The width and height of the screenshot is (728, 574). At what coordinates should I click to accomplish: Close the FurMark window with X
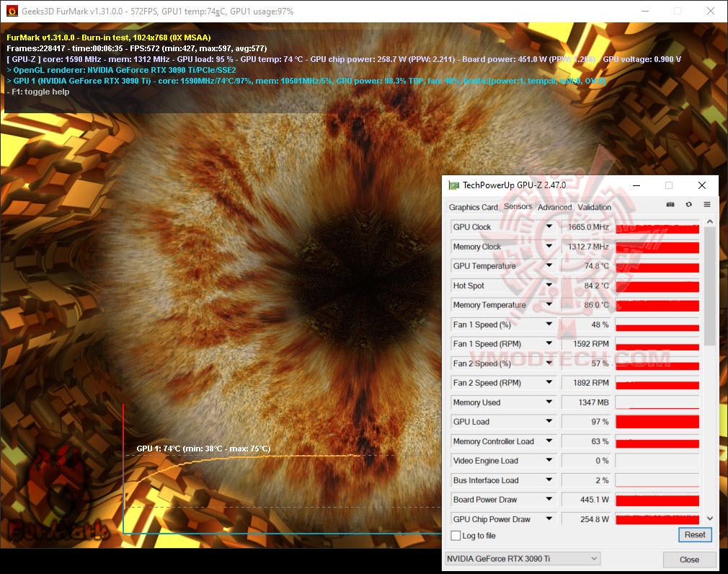[x=711, y=11]
